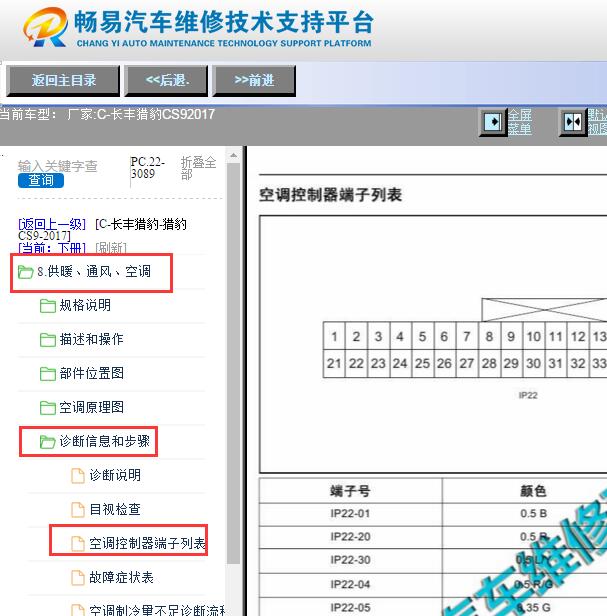The image size is (607, 616).
Task: Click the 描述和操作 folder icon
Action: 48,340
